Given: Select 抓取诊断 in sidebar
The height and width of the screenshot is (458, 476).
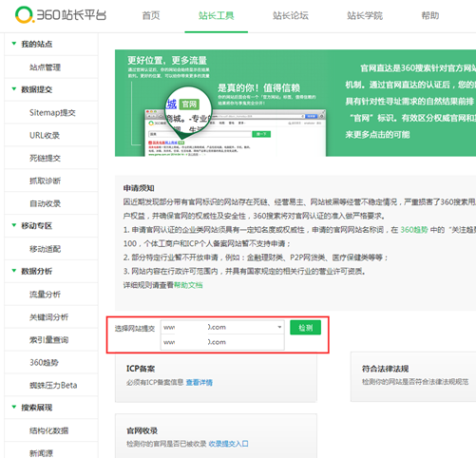Looking at the screenshot, I should 45,181.
